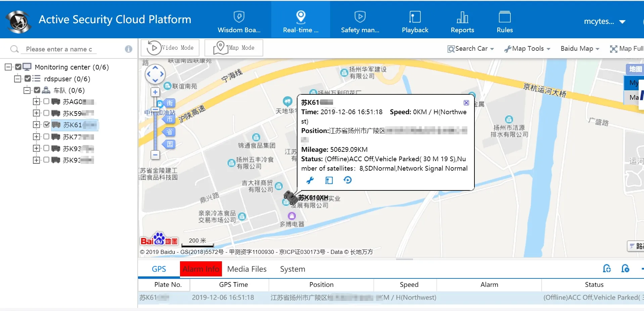Open the Playback section
The width and height of the screenshot is (644, 311).
click(415, 21)
